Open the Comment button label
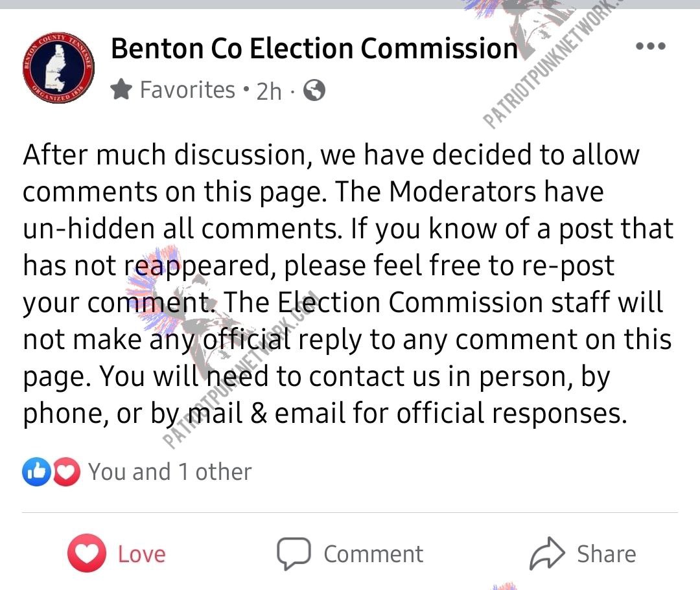The height and width of the screenshot is (590, 700). (373, 554)
